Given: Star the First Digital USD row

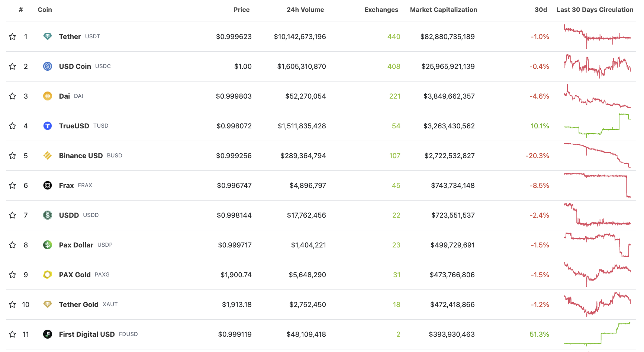Looking at the screenshot, I should coord(13,334).
